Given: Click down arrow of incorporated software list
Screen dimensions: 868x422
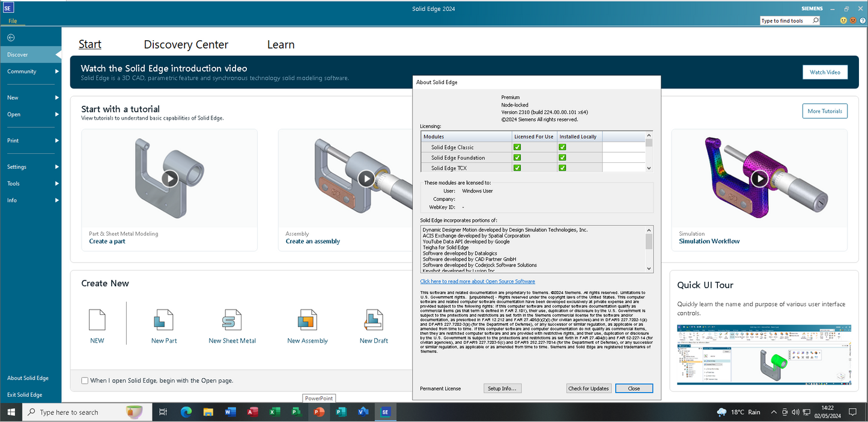Looking at the screenshot, I should (649, 269).
